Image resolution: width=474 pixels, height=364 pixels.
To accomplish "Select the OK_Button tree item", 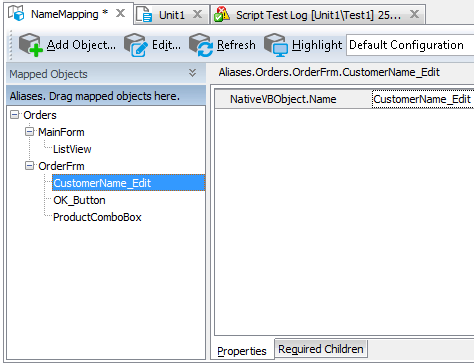I will [79, 200].
